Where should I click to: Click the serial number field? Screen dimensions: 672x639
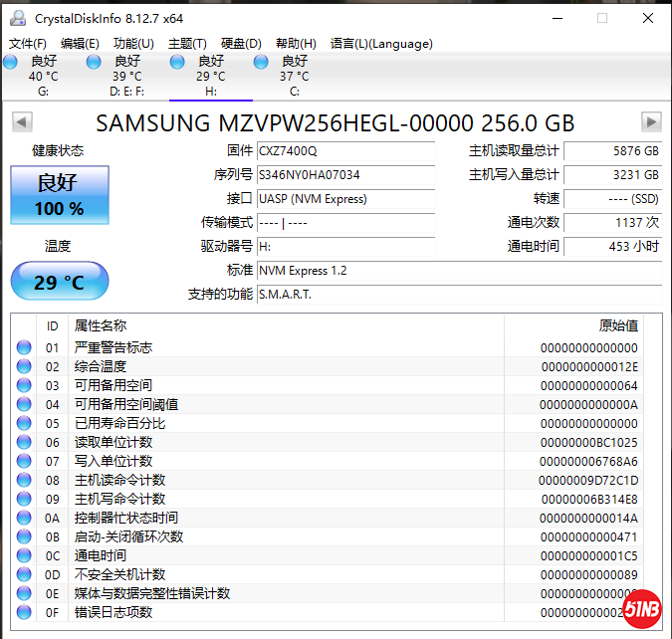[345, 175]
